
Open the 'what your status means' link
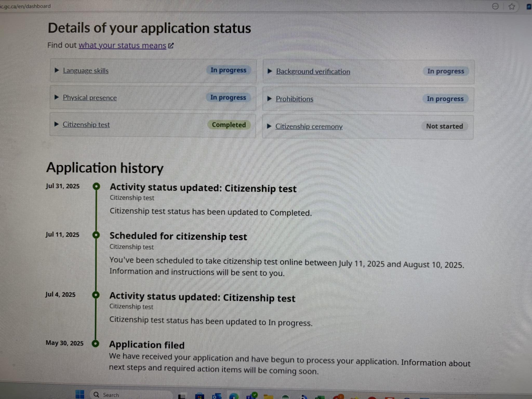[122, 45]
